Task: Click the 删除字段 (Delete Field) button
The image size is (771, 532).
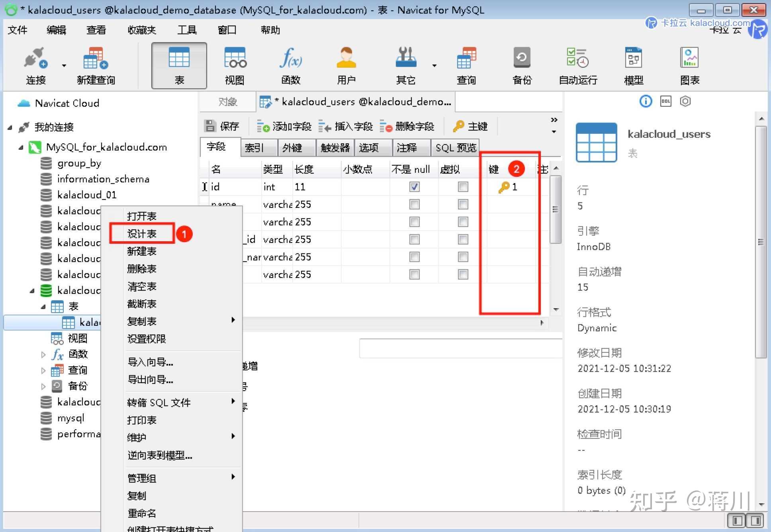Action: click(x=407, y=126)
